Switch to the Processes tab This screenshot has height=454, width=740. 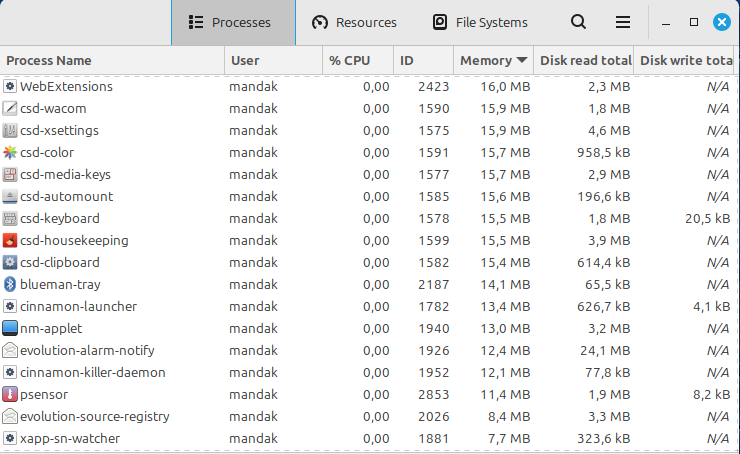(234, 23)
